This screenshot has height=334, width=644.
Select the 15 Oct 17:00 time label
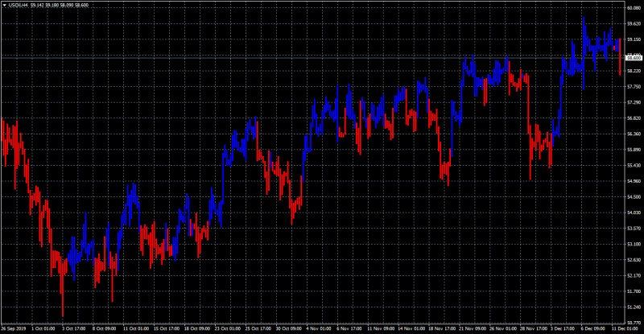[167, 328]
